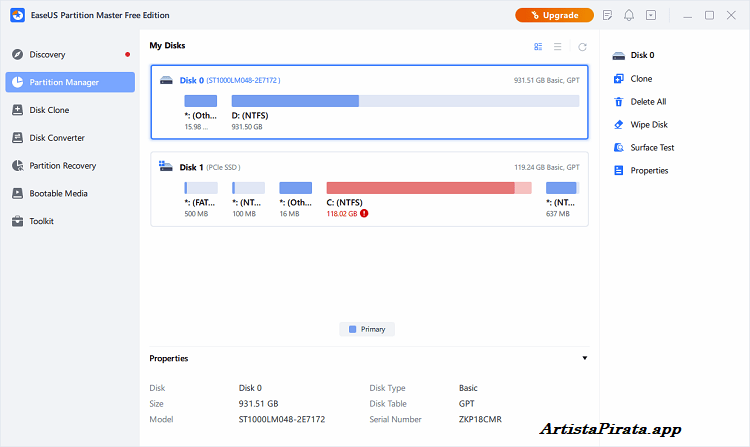Click the Surface Test icon
750x447 pixels.
tap(619, 148)
